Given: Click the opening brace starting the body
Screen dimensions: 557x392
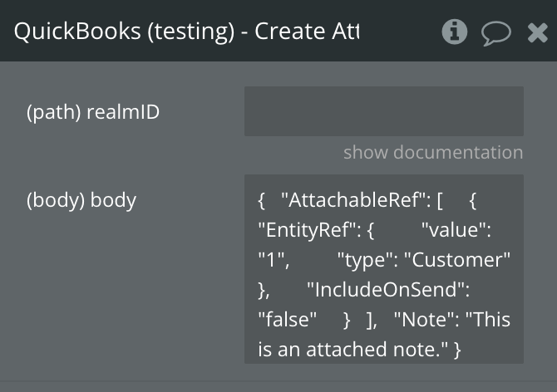Looking at the screenshot, I should coord(262,200).
